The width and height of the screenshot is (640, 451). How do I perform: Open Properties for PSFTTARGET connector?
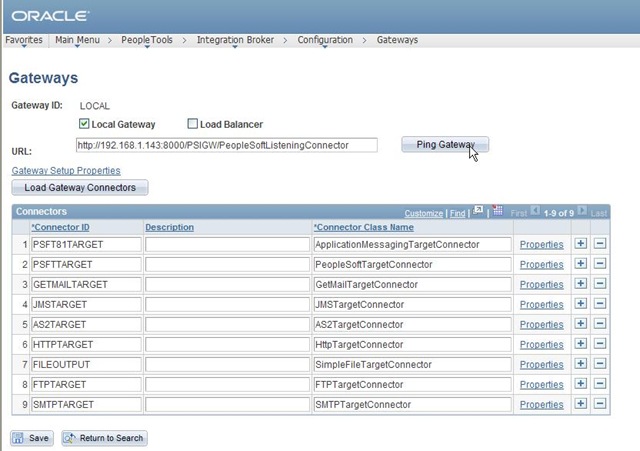(541, 264)
